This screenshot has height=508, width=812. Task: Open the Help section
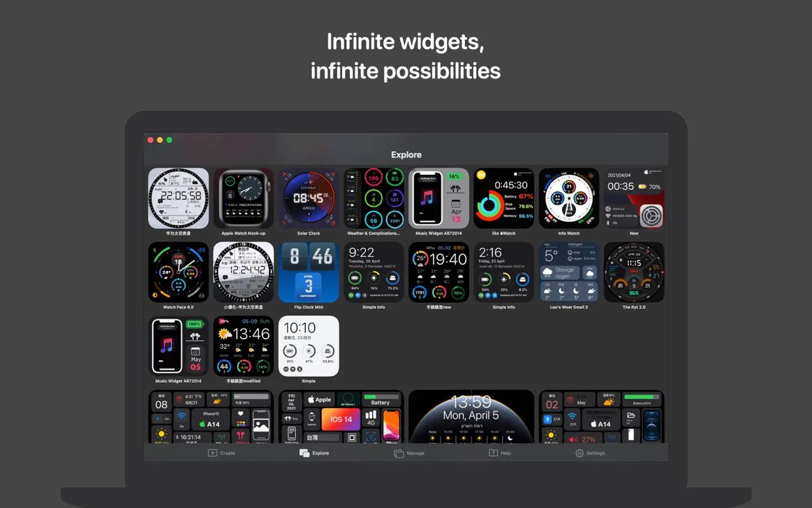pyautogui.click(x=499, y=452)
